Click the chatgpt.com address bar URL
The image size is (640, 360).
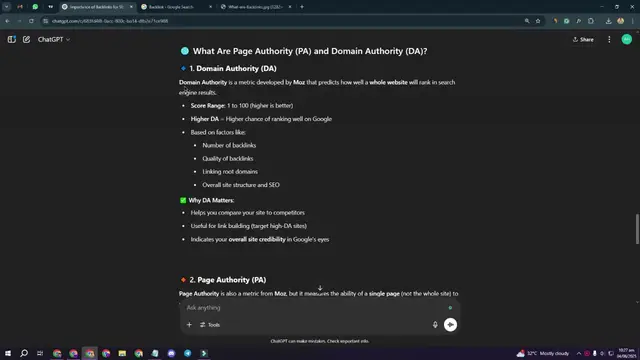point(110,21)
